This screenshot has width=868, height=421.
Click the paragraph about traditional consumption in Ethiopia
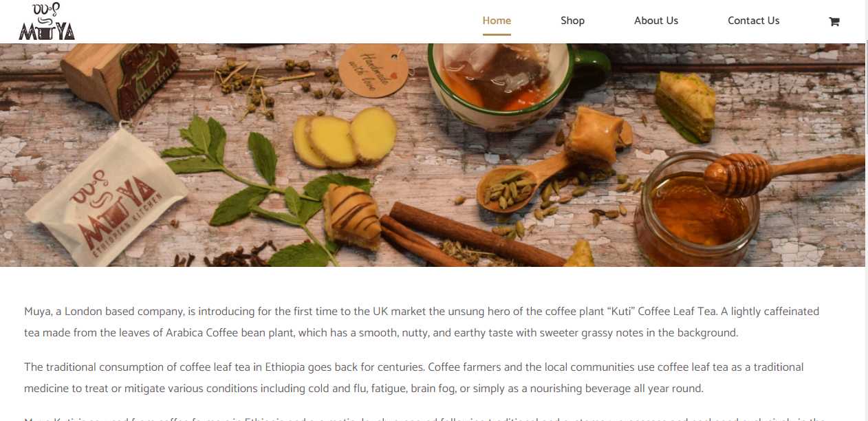point(414,378)
